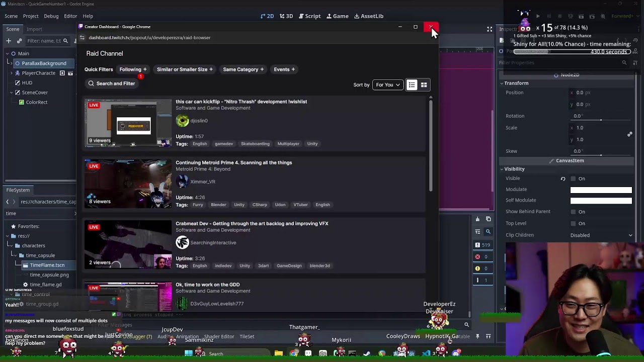Go back with FileSystem left arrow
644x362 pixels.
[7, 202]
